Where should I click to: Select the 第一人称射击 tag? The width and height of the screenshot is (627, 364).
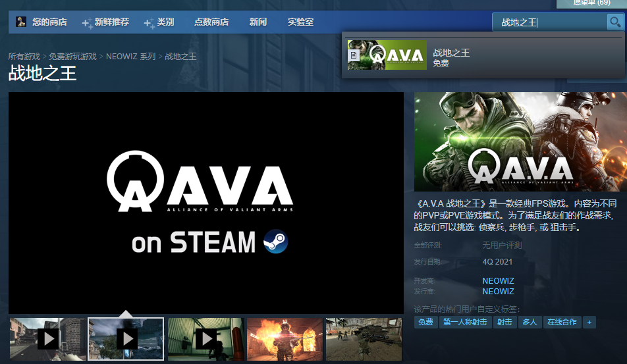pos(465,322)
